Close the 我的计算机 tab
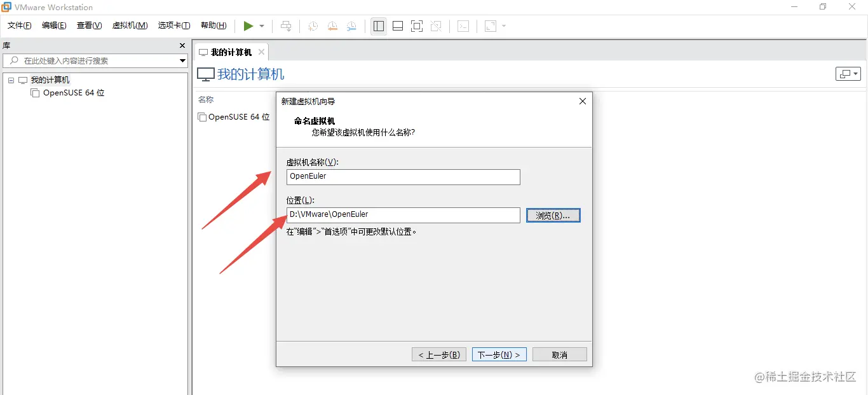The width and height of the screenshot is (868, 395). pos(261,52)
